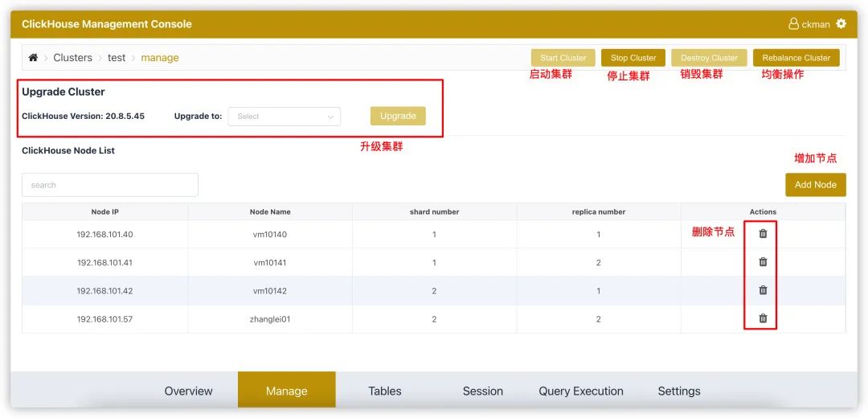Click the Stop Cluster button
868x418 pixels.
[x=633, y=58]
